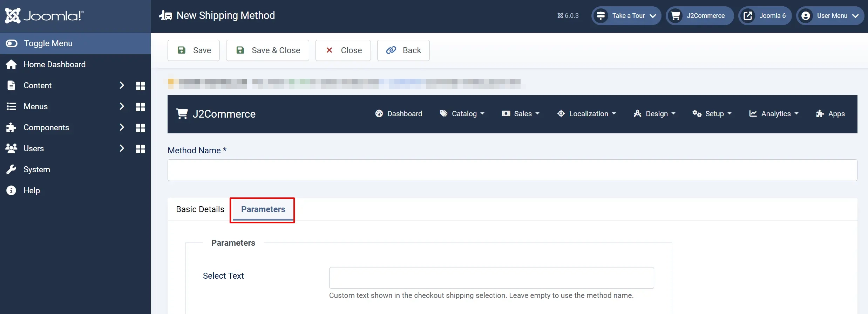Click the Parameters fieldset legend

[x=233, y=243]
